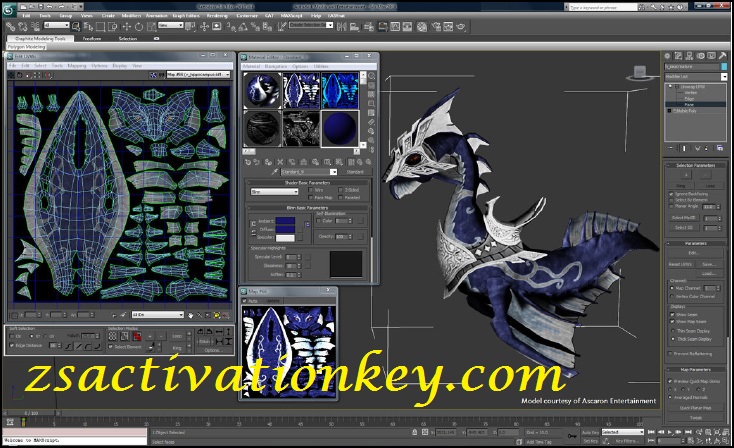The image size is (734, 448).
Task: Click the Pin Stack icon below modifier stack
Action: pyautogui.click(x=670, y=148)
